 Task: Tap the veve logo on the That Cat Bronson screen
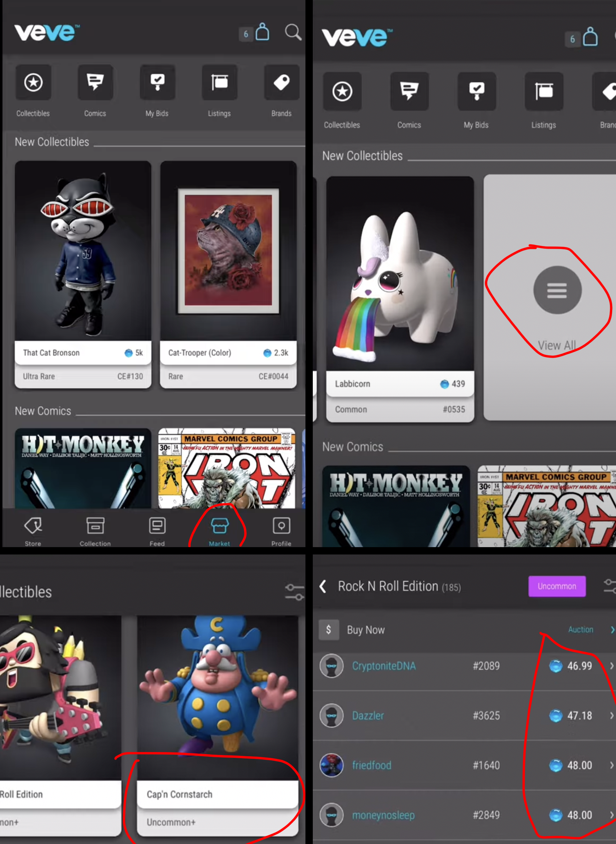click(x=47, y=33)
